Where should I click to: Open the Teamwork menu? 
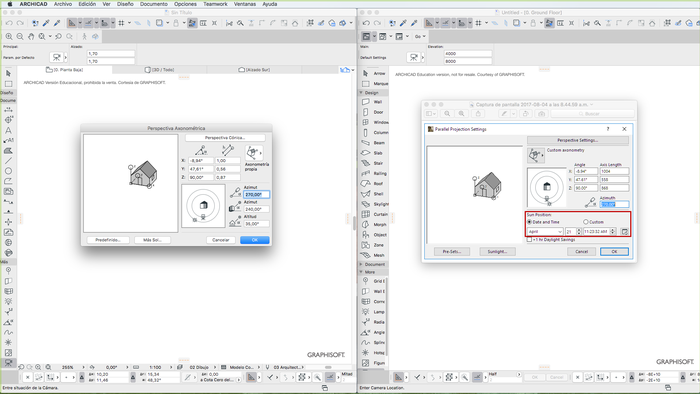click(215, 4)
